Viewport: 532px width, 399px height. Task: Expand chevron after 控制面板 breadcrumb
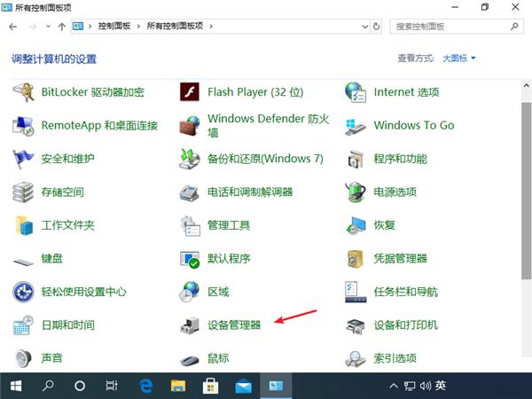(138, 26)
